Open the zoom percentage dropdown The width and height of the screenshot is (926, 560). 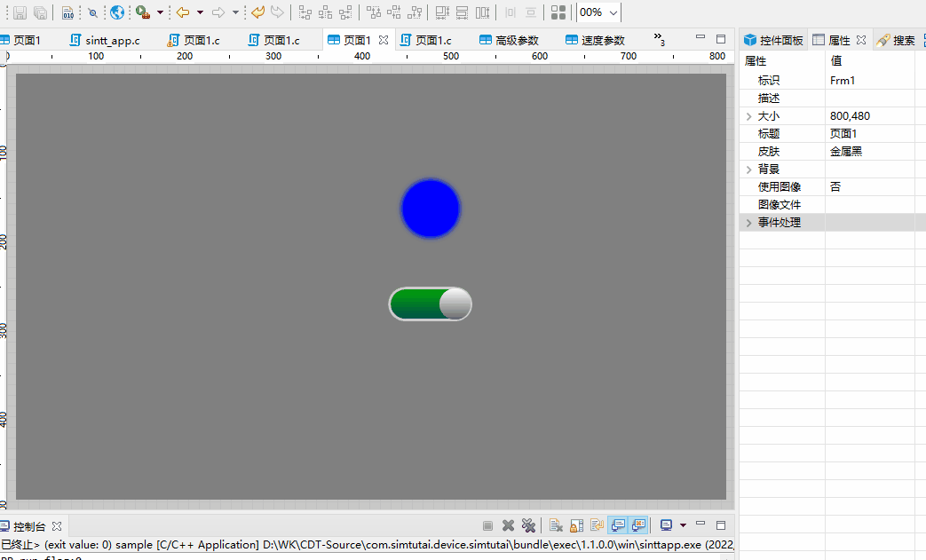(x=613, y=12)
